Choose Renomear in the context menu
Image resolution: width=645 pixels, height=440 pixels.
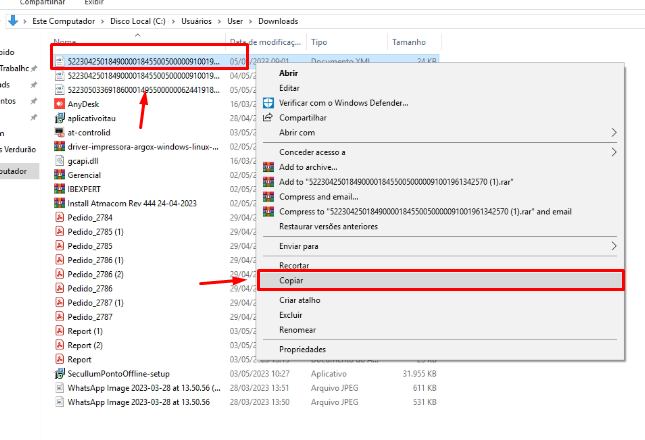pyautogui.click(x=298, y=329)
